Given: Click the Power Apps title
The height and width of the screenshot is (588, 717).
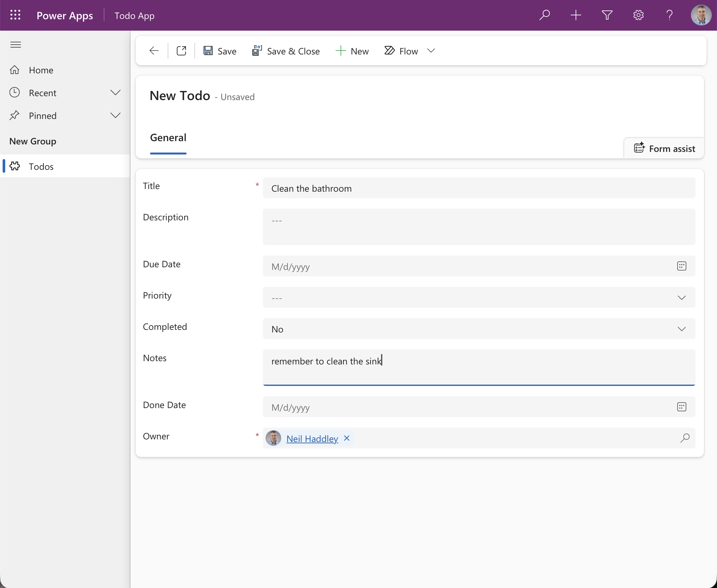Looking at the screenshot, I should coord(65,16).
